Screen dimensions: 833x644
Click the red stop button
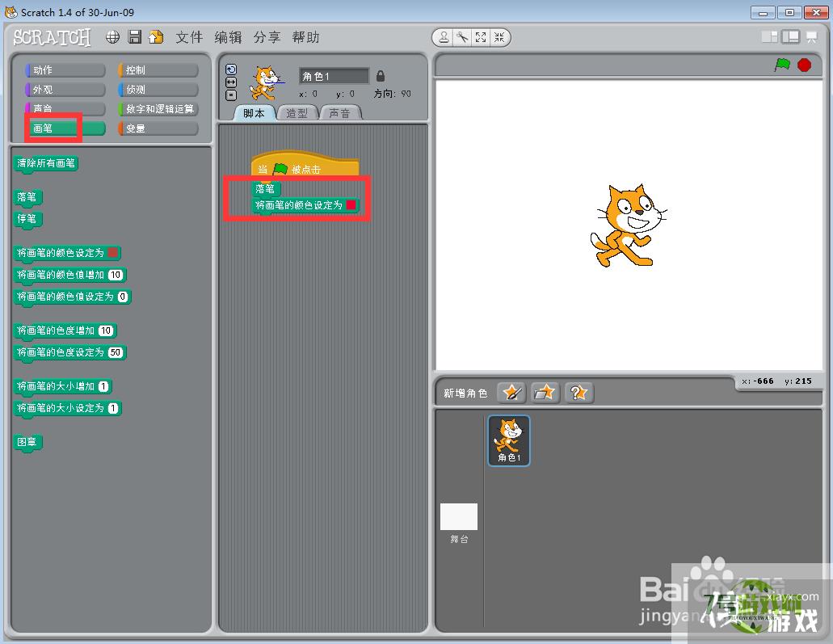[804, 65]
